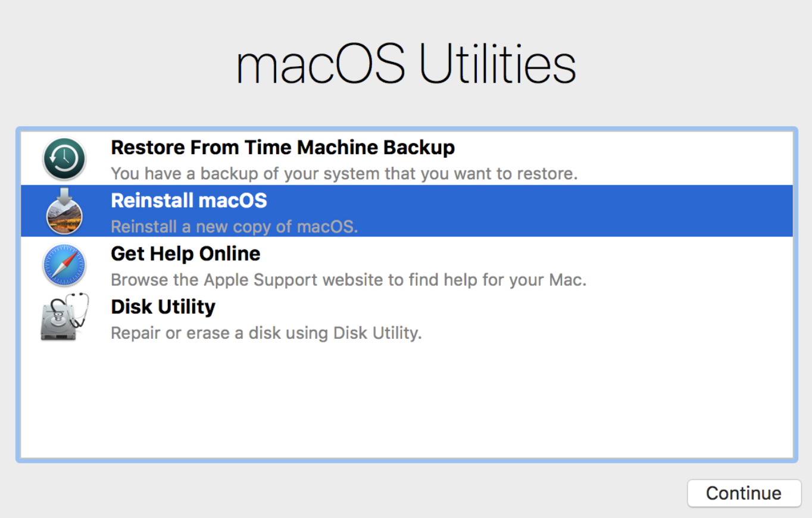The width and height of the screenshot is (812, 518).
Task: Choose the Disk Utility title text
Action: tap(163, 307)
